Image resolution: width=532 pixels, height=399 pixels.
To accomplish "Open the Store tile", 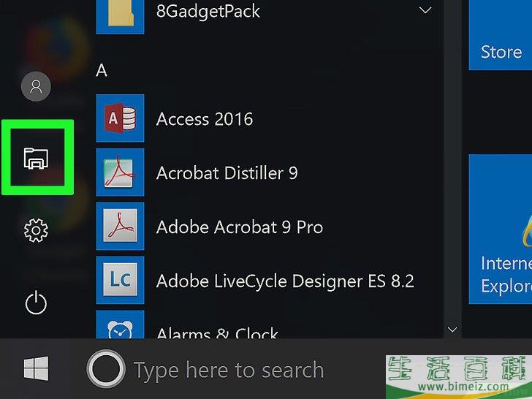I will pos(500,35).
